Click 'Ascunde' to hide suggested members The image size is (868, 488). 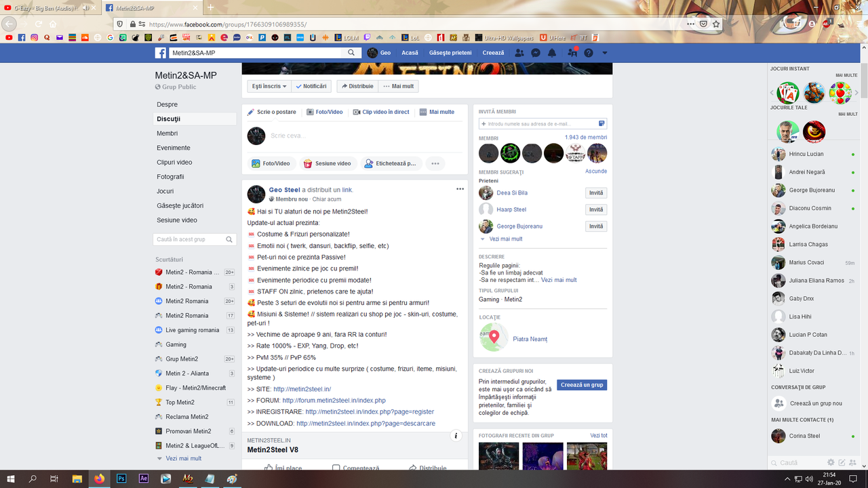596,171
